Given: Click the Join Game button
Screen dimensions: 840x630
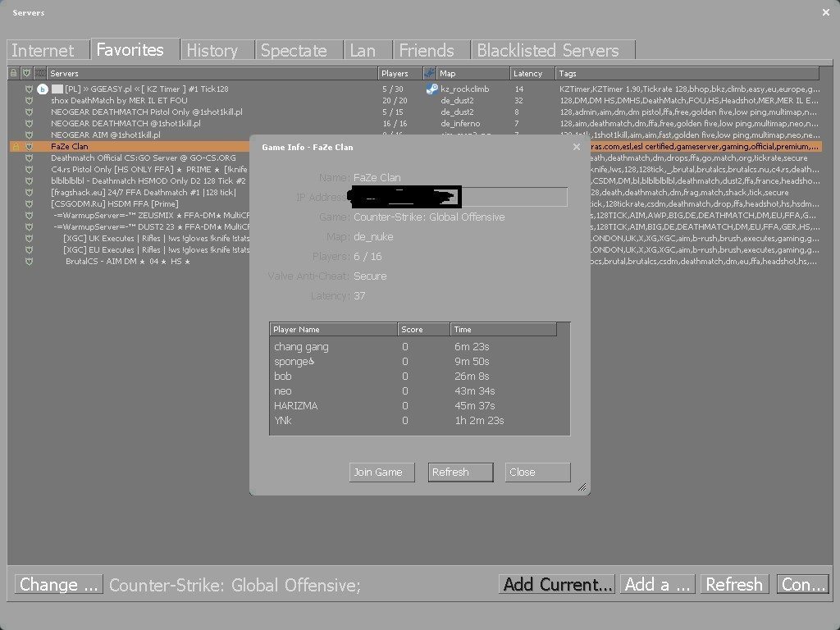Looking at the screenshot, I should (381, 472).
